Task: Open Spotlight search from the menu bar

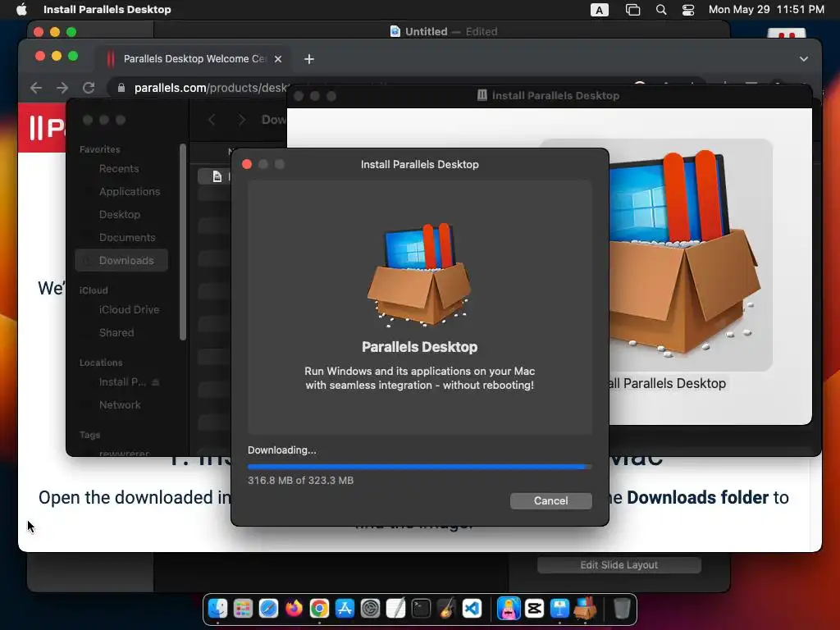Action: tap(661, 10)
